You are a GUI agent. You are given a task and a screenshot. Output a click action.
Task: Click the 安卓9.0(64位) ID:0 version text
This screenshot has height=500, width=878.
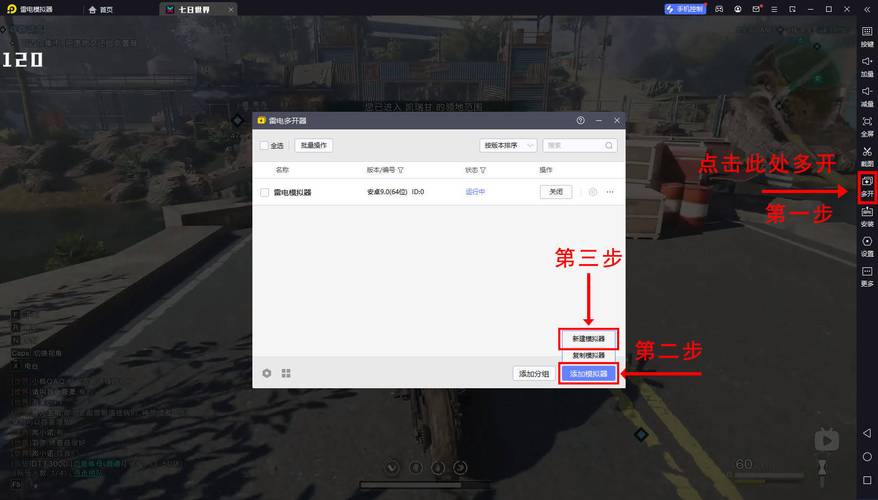395,192
